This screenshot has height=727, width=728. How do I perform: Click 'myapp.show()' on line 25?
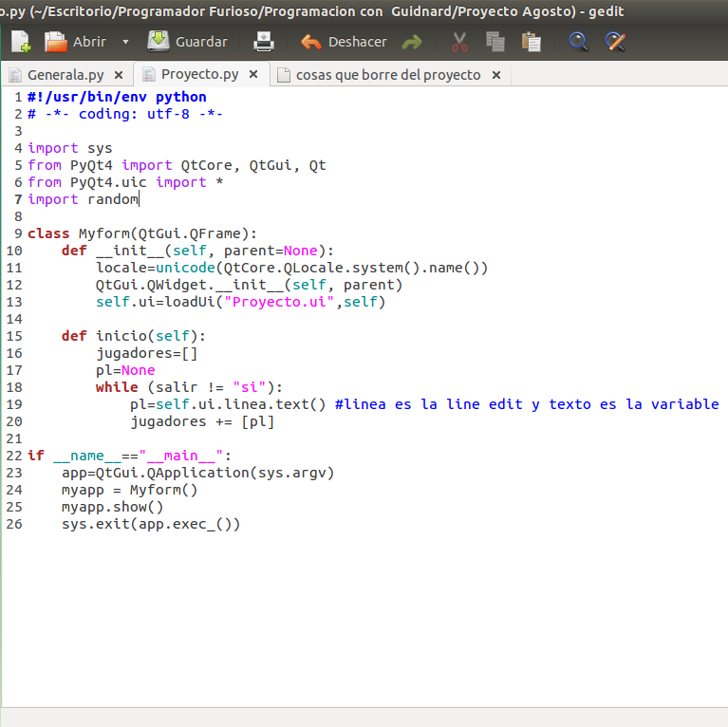click(112, 507)
